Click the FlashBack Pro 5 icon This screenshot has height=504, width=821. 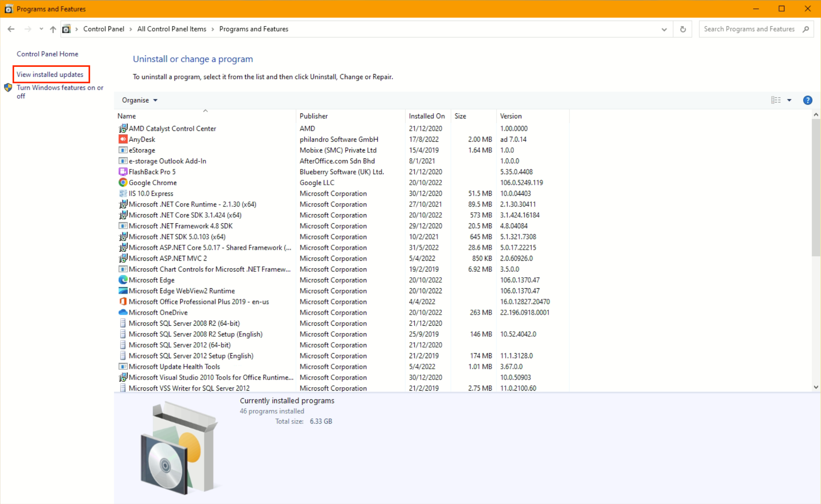pos(123,172)
